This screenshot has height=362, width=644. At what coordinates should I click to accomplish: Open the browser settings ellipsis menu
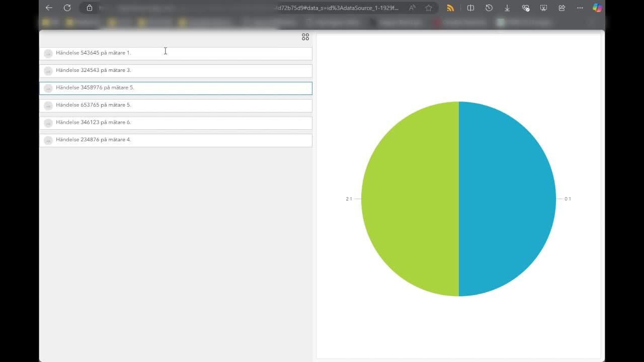580,8
